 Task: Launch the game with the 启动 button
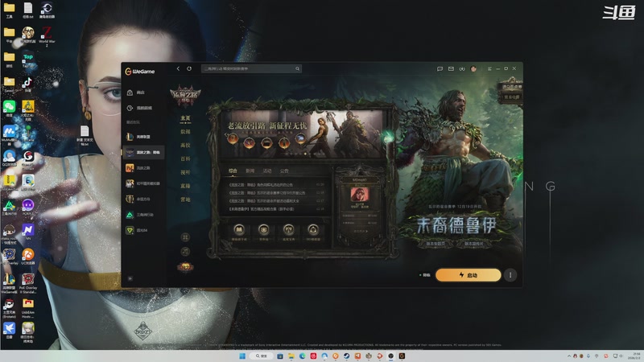click(x=469, y=275)
